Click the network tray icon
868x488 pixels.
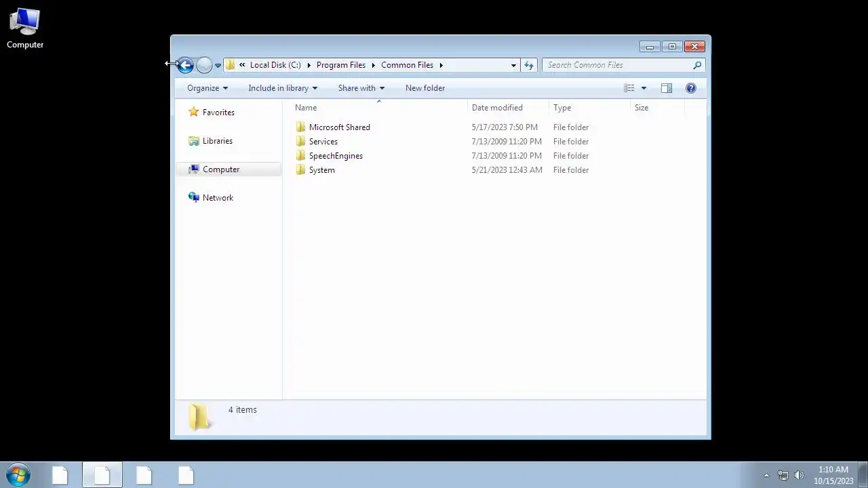pos(783,475)
